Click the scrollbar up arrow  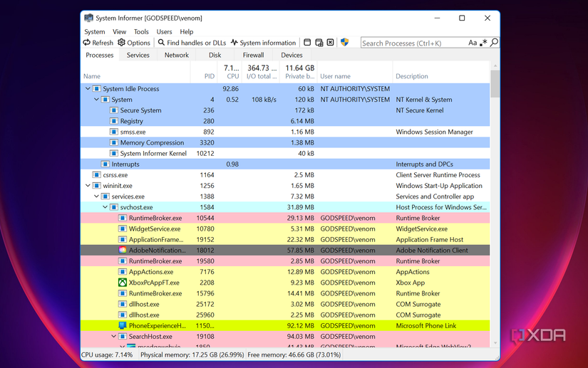click(495, 65)
